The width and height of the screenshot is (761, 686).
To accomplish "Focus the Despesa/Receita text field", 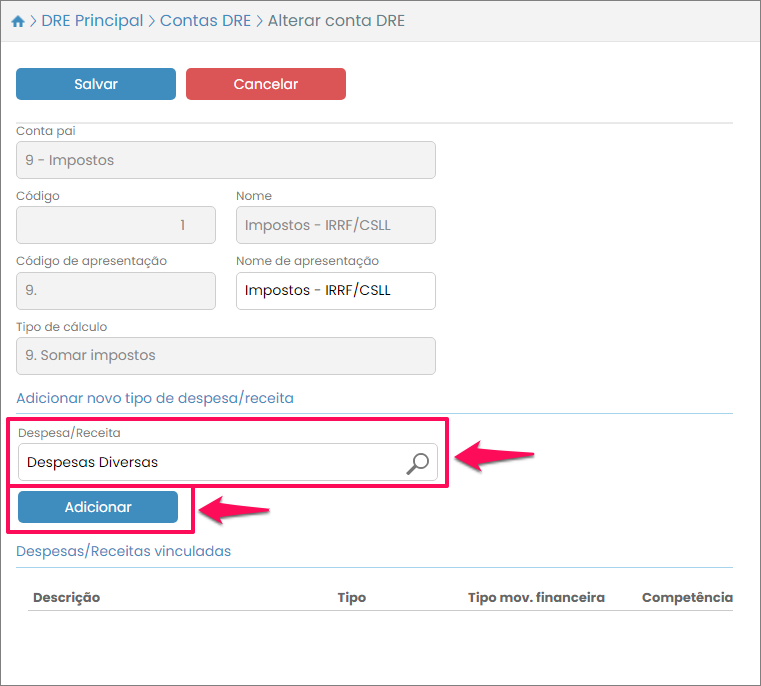I will 210,462.
